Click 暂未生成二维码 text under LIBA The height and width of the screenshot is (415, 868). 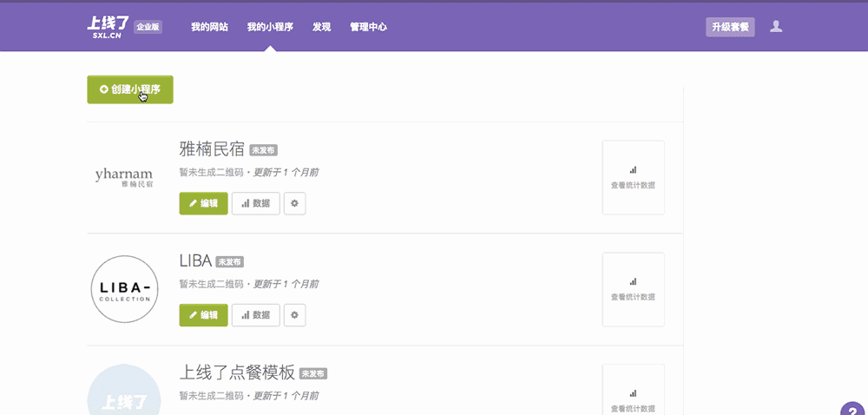tap(212, 285)
